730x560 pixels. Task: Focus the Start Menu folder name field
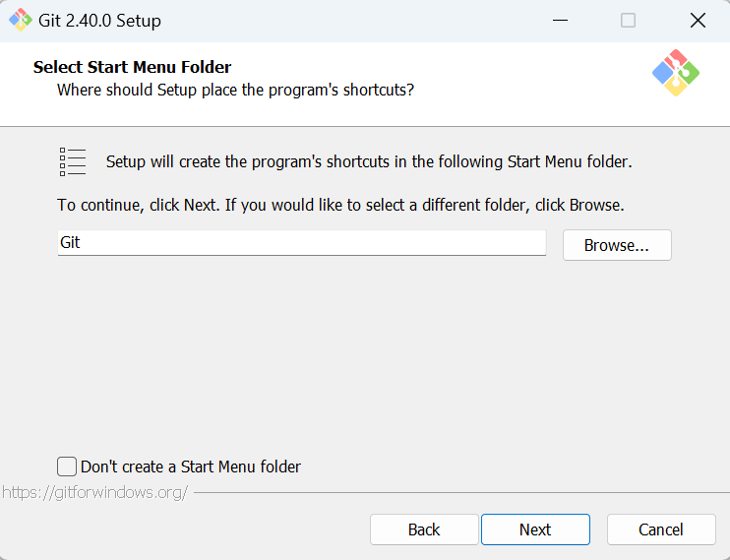(301, 242)
